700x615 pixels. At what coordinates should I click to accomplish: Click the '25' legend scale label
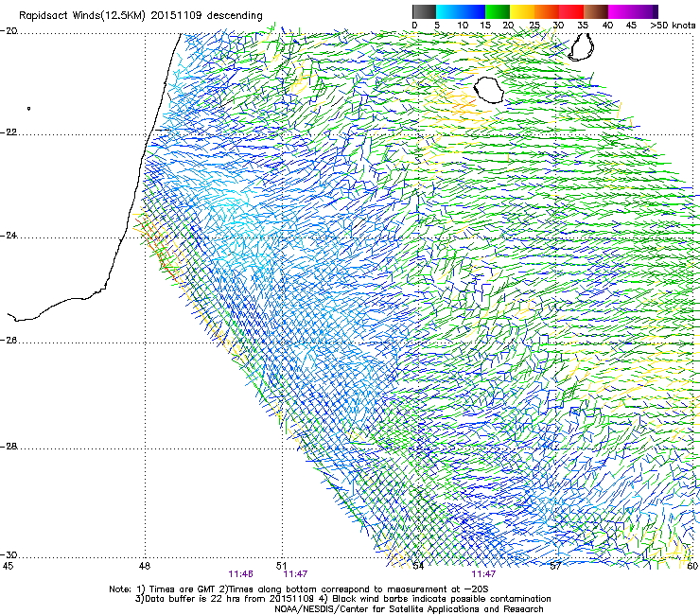click(534, 26)
